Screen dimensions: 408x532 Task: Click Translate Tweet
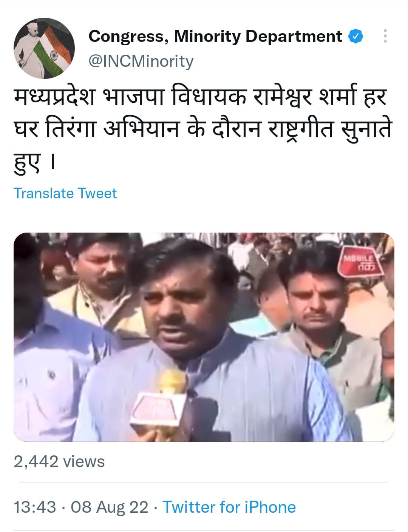(65, 193)
